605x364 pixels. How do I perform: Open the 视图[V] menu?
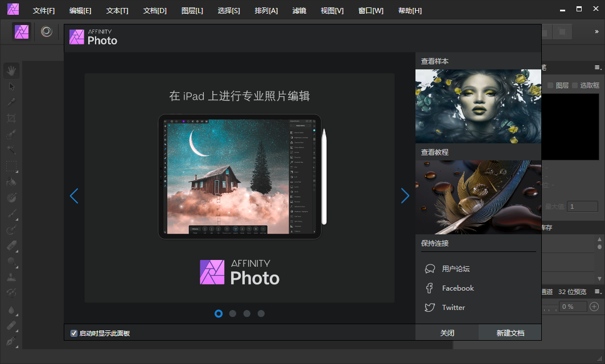(332, 11)
